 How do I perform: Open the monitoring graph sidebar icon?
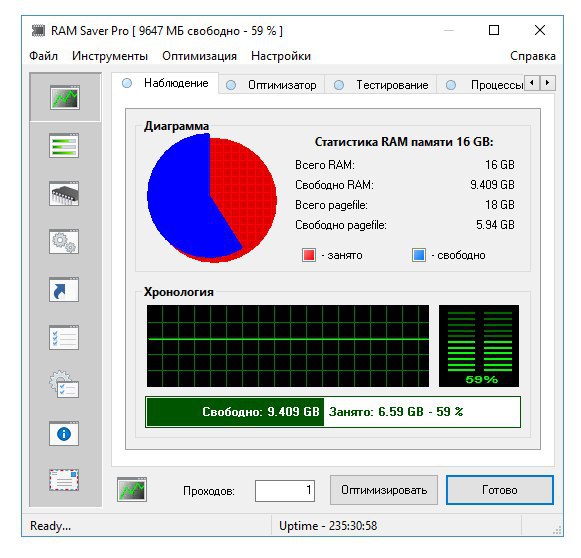pyautogui.click(x=64, y=97)
